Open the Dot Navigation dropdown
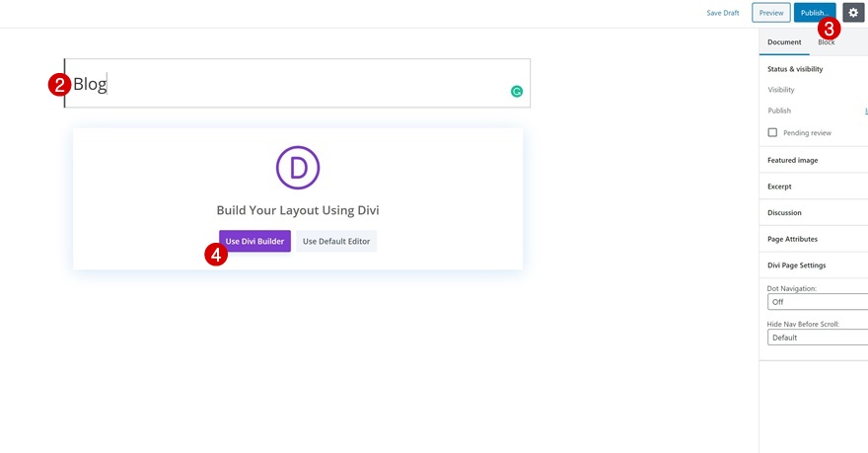The width and height of the screenshot is (868, 453). [818, 302]
